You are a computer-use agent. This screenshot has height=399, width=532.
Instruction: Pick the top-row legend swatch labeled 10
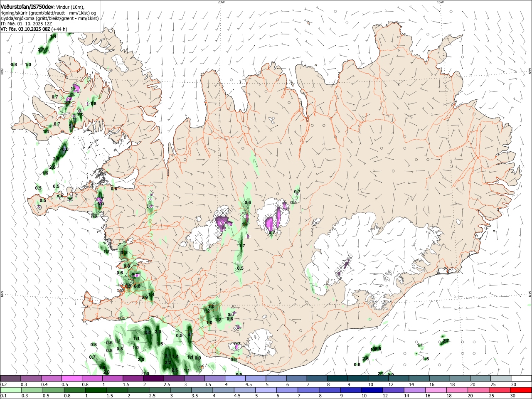pyautogui.click(x=379, y=379)
